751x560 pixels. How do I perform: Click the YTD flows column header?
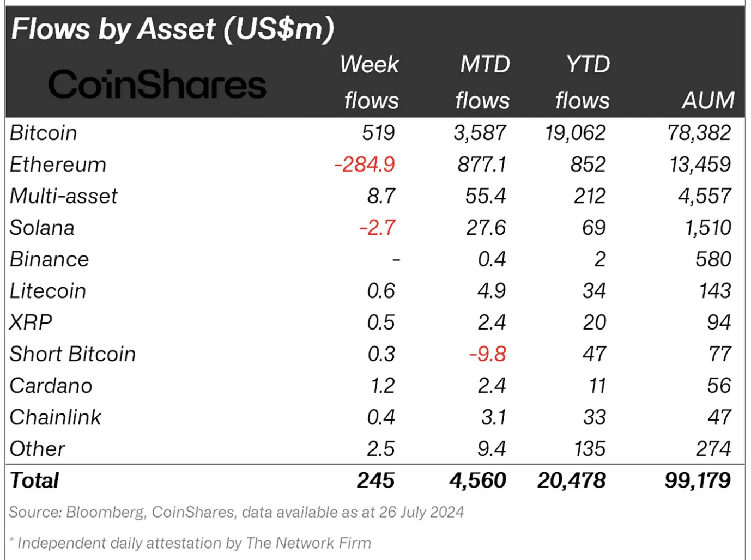[583, 82]
